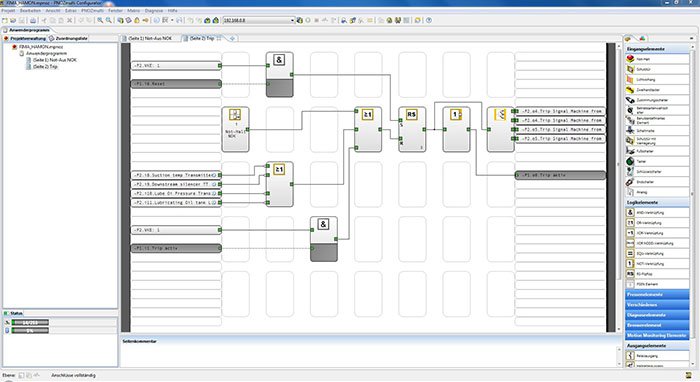Pick the OR-Verknüpfung logic element
700x382 pixels.
(657, 223)
